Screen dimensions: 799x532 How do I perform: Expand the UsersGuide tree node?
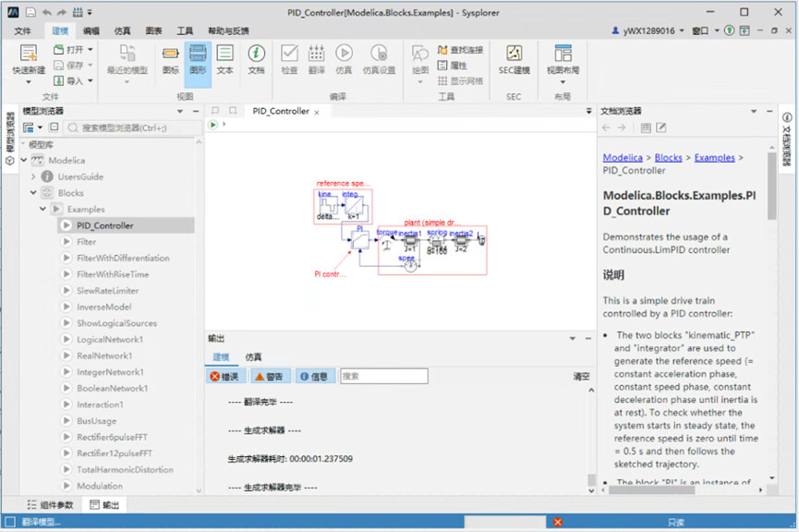pos(33,176)
